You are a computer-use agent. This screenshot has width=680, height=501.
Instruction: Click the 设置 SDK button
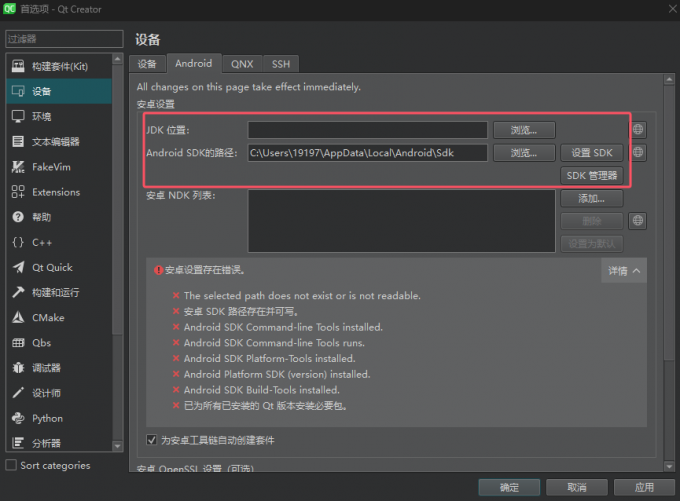coord(592,153)
